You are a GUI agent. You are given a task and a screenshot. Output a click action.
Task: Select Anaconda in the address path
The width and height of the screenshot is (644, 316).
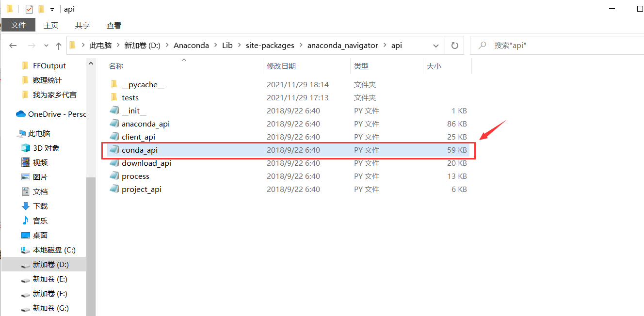(x=191, y=45)
